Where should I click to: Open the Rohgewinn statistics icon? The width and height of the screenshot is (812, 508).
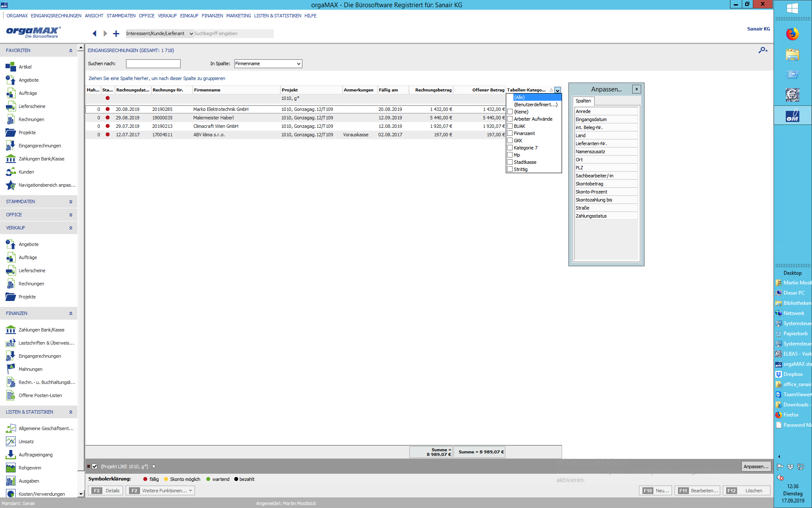tap(11, 468)
